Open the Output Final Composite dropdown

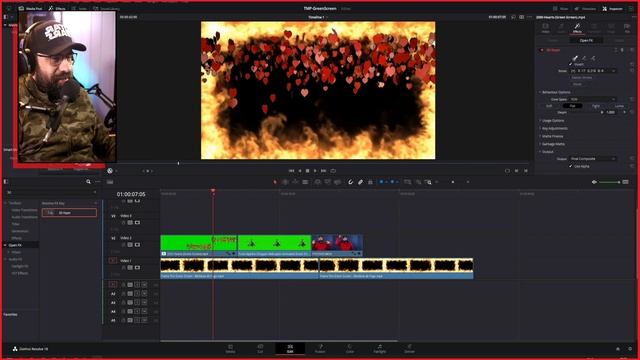(593, 158)
